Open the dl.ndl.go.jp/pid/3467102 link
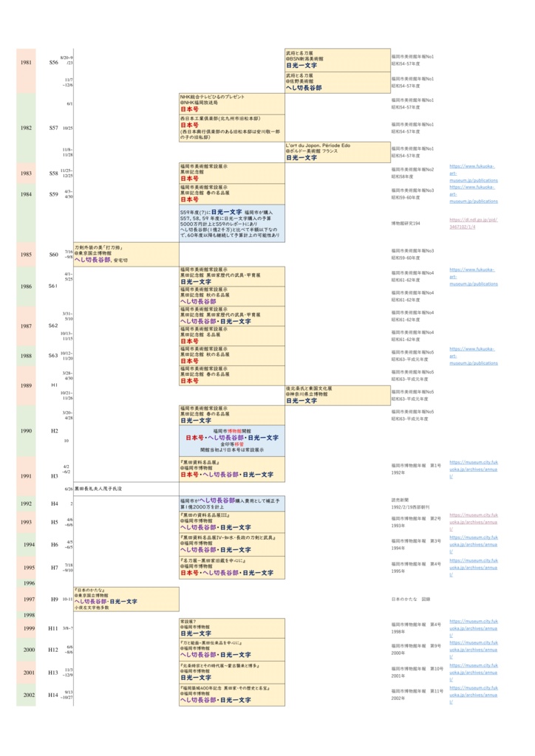 pos(473,223)
